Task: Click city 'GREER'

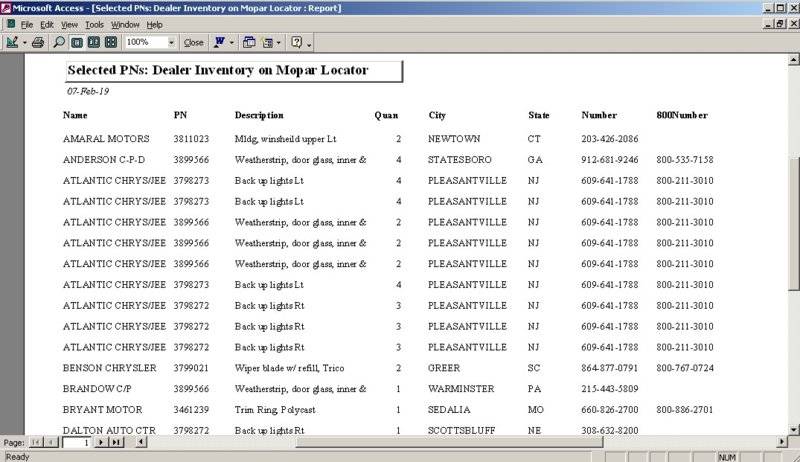Action: click(444, 368)
